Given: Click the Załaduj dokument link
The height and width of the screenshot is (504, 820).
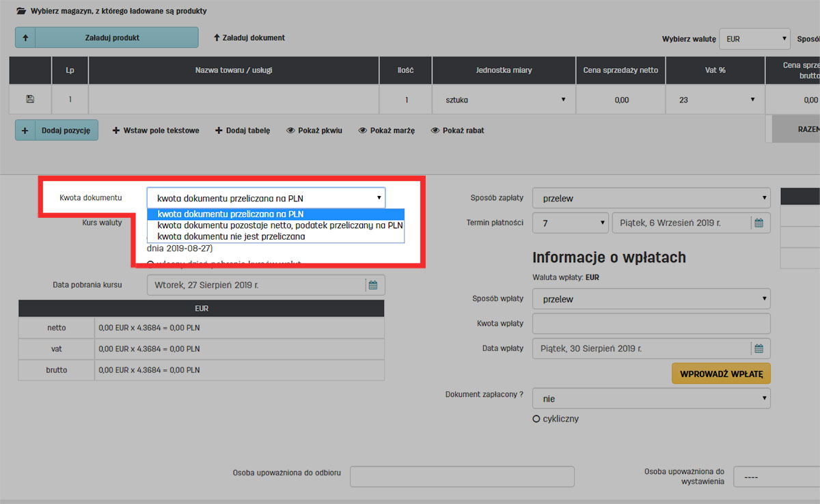Looking at the screenshot, I should [249, 38].
